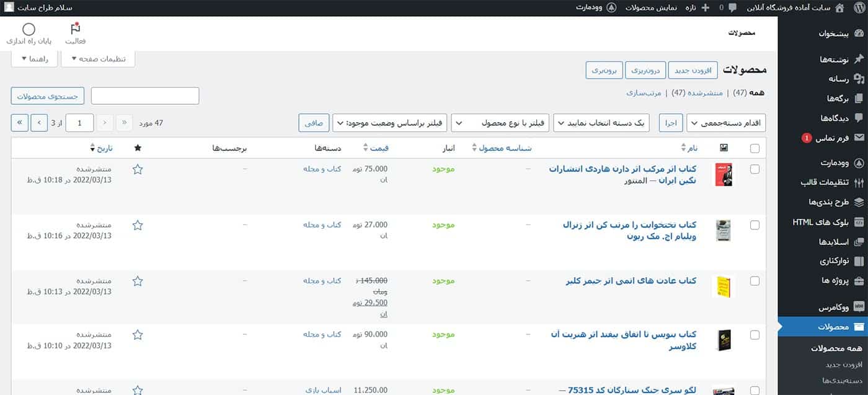This screenshot has width=868, height=395.
Task: Open the stock status filter dropdown
Action: pos(389,123)
